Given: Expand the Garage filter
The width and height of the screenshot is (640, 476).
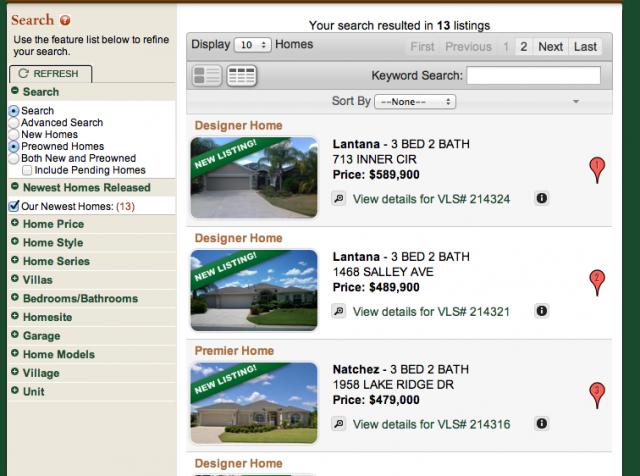Looking at the screenshot, I should coord(15,334).
